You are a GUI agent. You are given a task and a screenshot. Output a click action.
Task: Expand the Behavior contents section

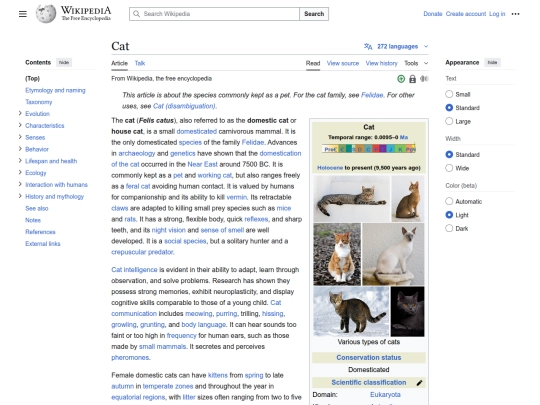click(x=20, y=149)
